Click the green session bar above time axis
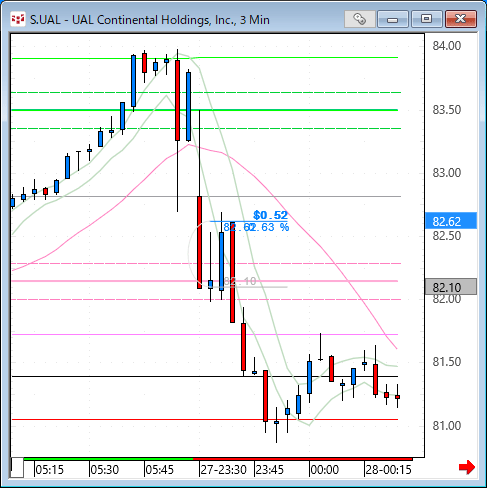The image size is (487, 488). coord(108,459)
